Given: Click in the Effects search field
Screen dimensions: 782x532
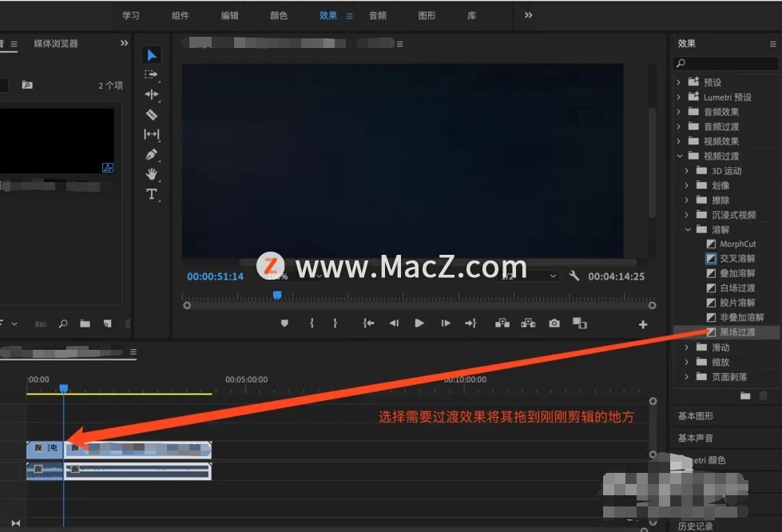Looking at the screenshot, I should point(725,63).
